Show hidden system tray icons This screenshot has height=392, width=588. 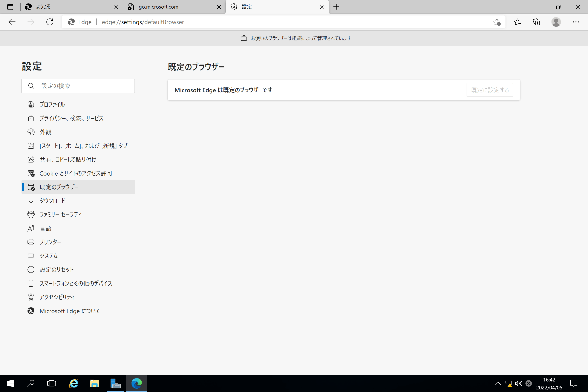pyautogui.click(x=498, y=383)
